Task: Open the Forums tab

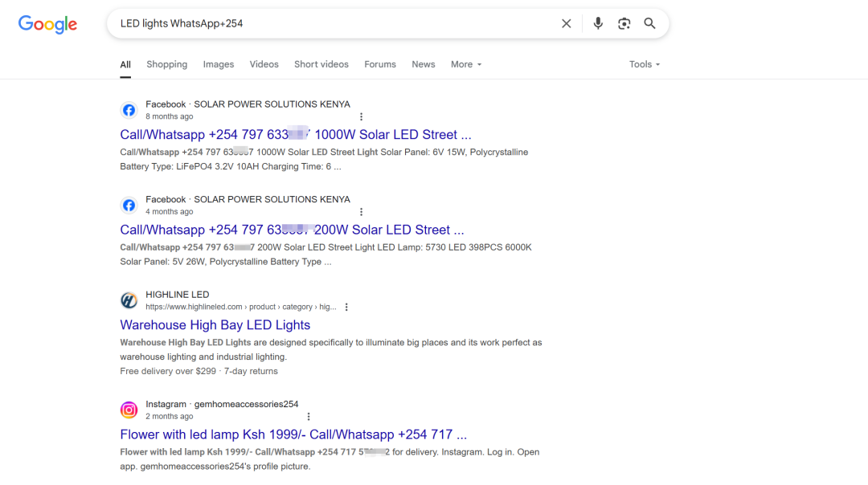Action: [x=379, y=65]
